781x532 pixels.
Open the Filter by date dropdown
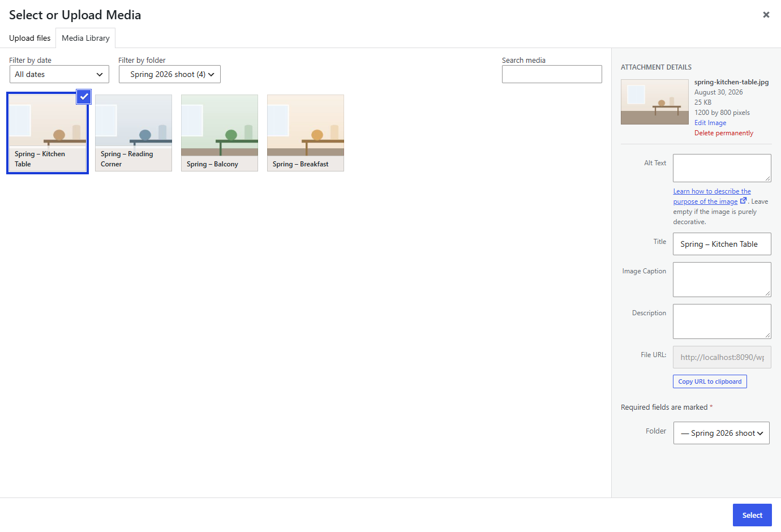[59, 74]
